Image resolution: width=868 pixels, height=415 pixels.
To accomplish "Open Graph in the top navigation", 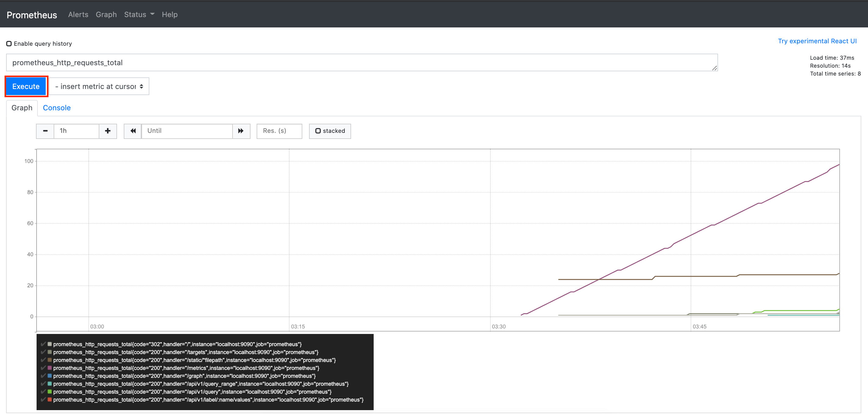I will pyautogui.click(x=106, y=15).
